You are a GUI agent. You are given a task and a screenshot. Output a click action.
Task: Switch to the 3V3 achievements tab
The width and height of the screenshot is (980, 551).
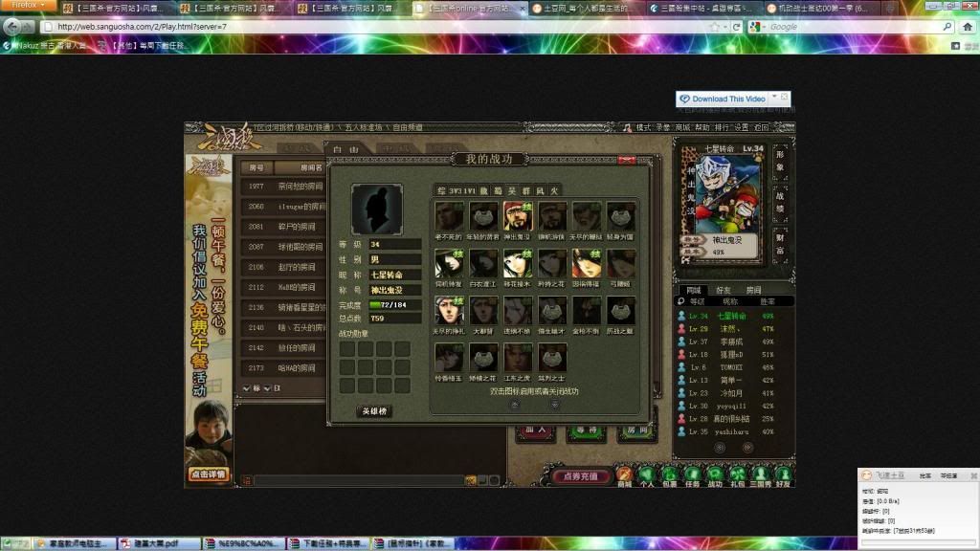coord(456,190)
